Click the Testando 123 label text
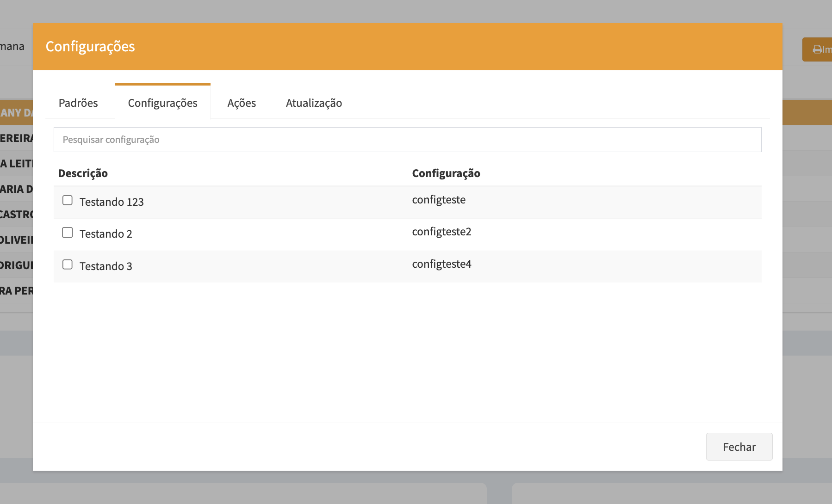 pyautogui.click(x=112, y=202)
